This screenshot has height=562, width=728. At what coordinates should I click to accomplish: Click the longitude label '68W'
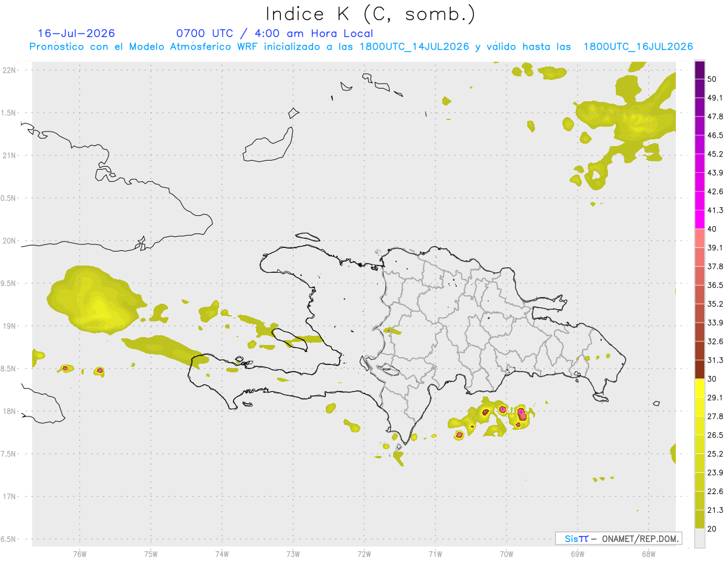pos(649,554)
